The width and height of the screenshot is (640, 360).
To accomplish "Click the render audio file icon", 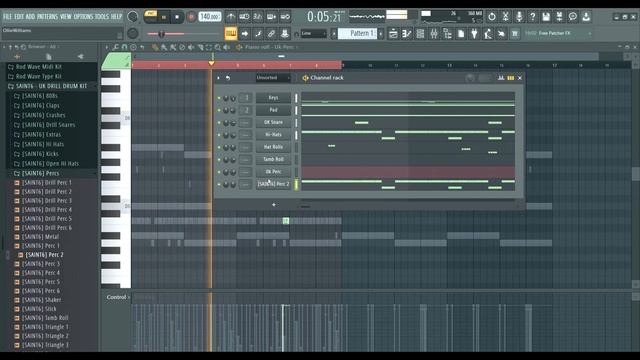I will pyautogui.click(x=560, y=17).
